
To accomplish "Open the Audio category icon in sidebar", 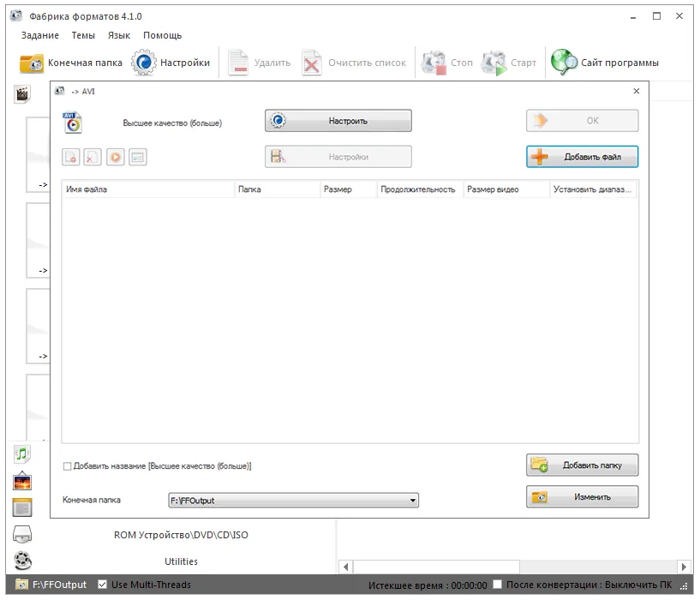I will 22,454.
